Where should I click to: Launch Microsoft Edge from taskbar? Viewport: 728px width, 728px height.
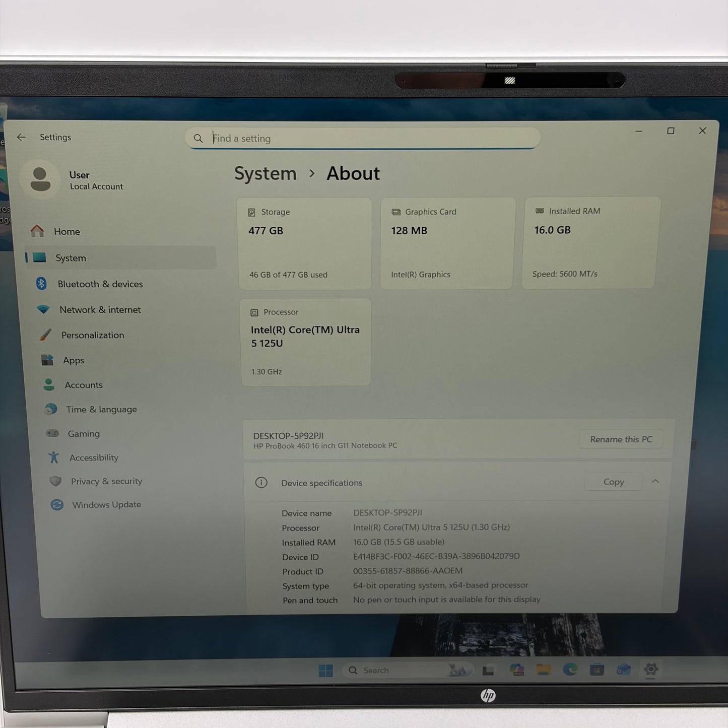coord(570,670)
